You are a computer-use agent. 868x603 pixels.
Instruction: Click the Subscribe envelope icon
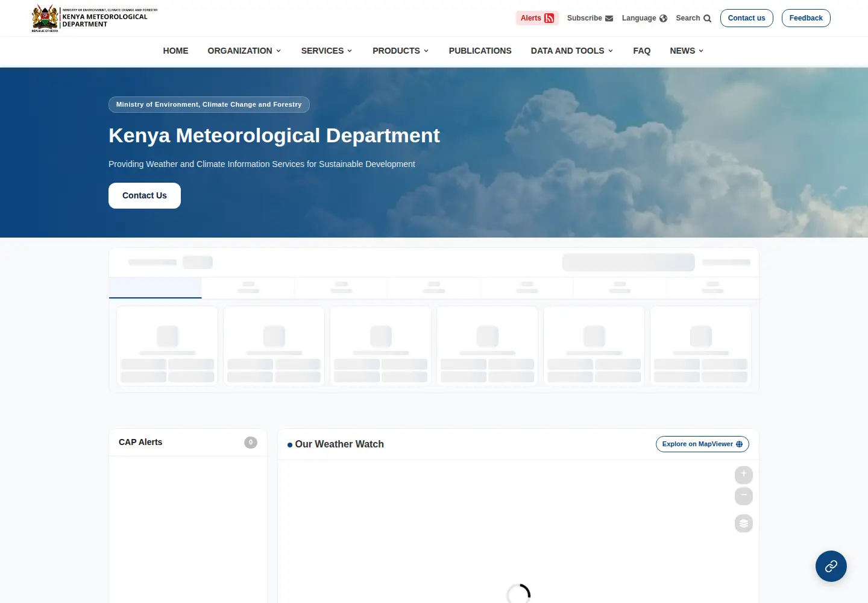609,18
